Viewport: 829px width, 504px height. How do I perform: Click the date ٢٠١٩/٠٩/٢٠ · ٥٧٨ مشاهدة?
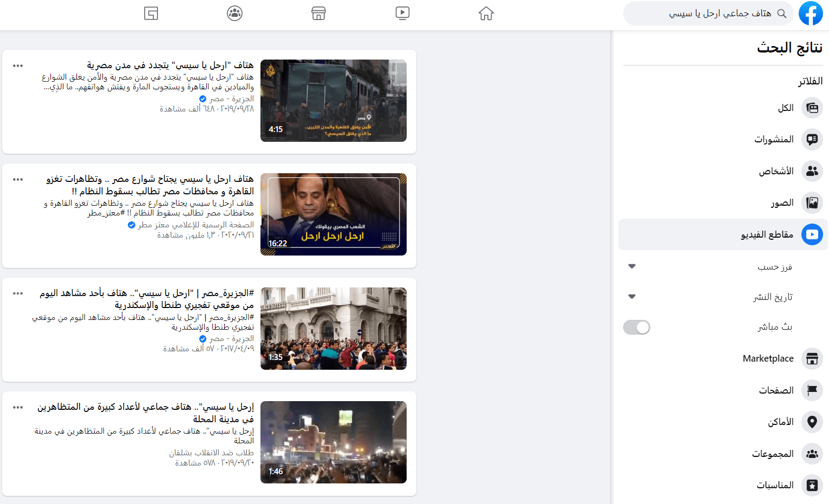(214, 463)
